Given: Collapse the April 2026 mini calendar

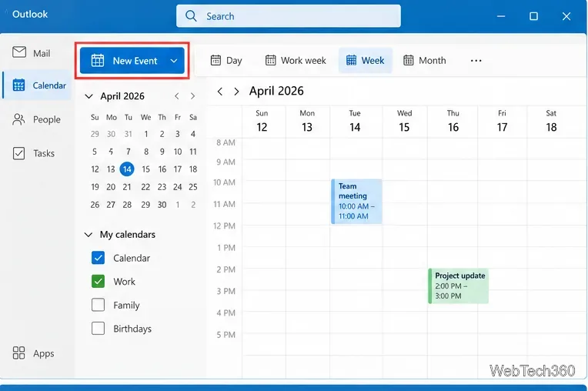Looking at the screenshot, I should [x=89, y=96].
